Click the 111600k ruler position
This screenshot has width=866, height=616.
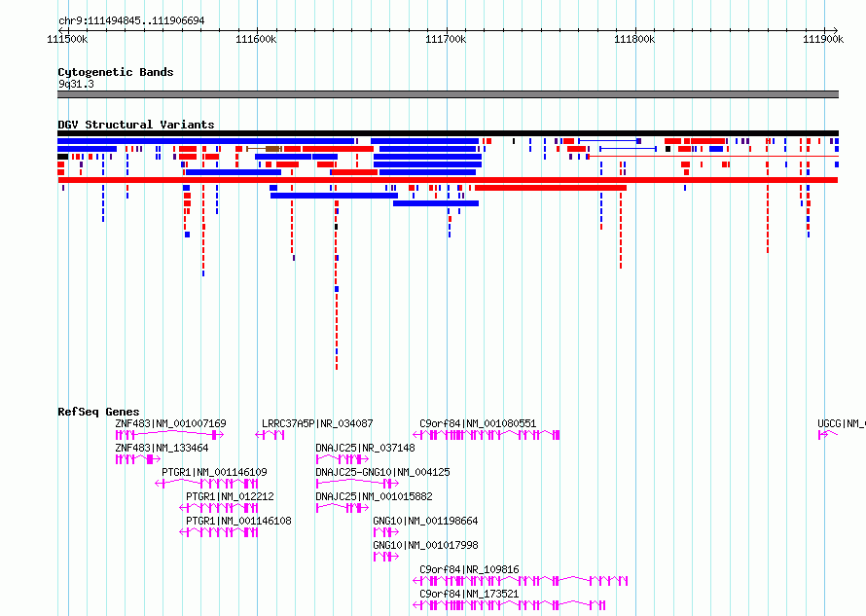(256, 39)
